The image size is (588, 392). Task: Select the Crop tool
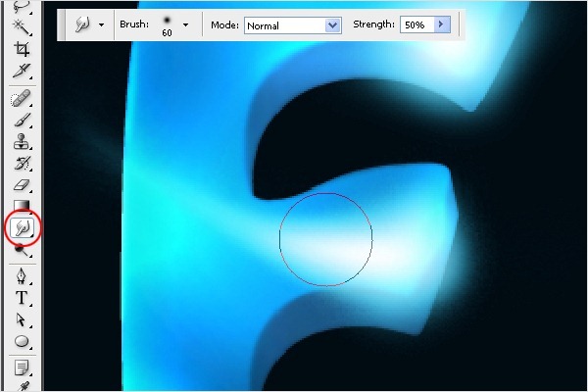click(x=22, y=48)
